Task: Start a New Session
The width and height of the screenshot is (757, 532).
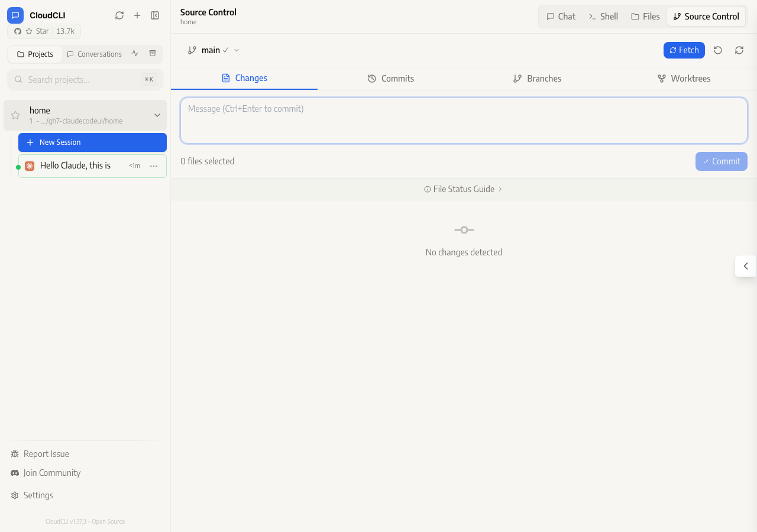Action: (x=92, y=142)
